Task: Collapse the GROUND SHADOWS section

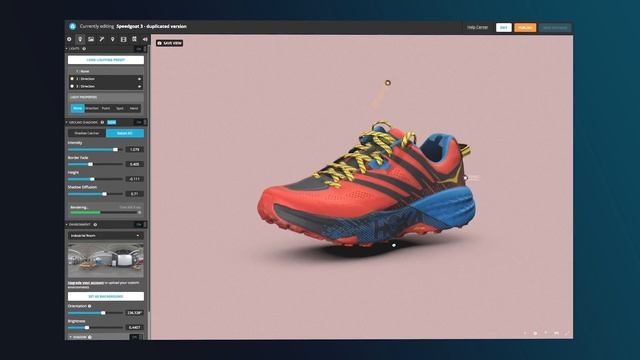Action: coord(67,122)
